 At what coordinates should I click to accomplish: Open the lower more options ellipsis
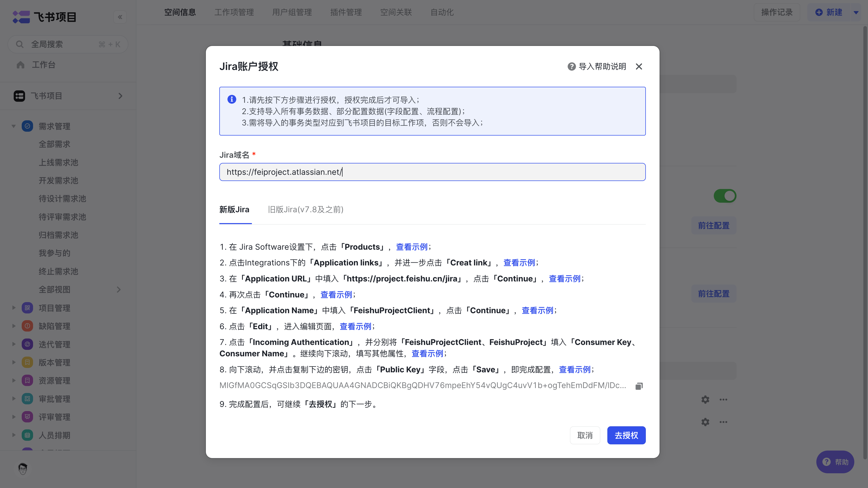tap(723, 422)
